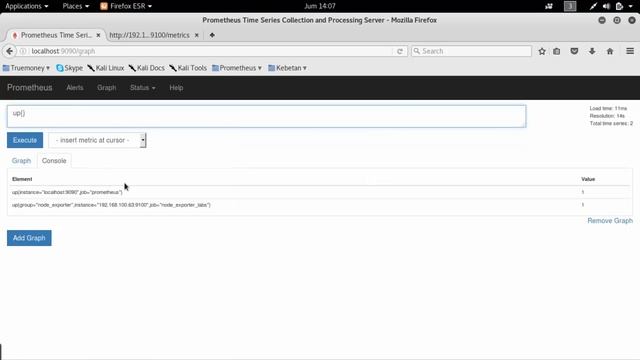Open the insert metric at cursor dropdown
Viewport: 640px width, 360px height.
click(x=97, y=140)
